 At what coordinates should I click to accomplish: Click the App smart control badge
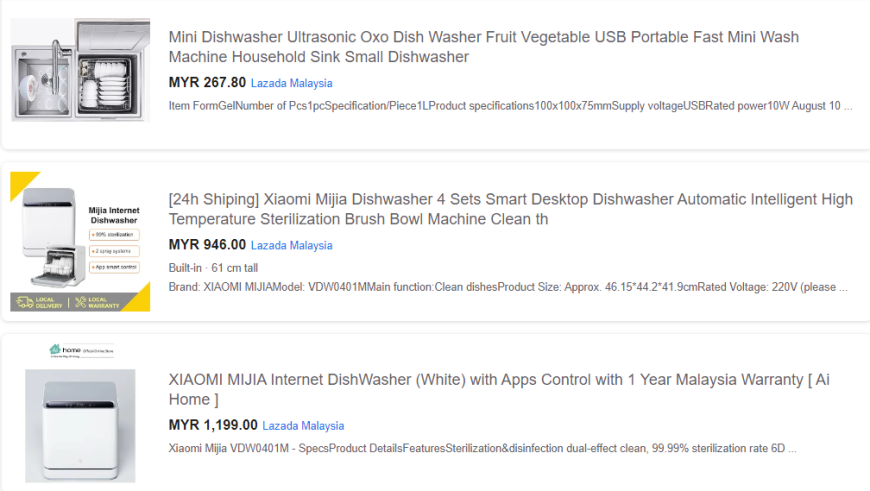coord(114,267)
